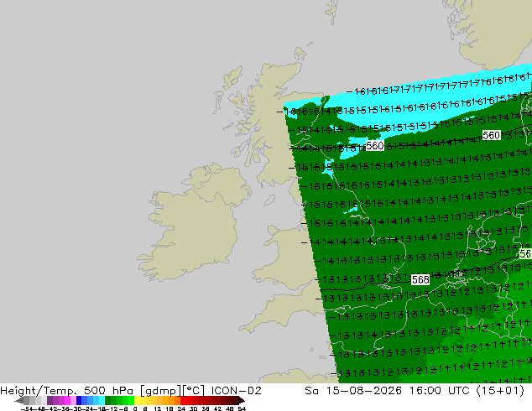This screenshot has height=411, width=532.
Task: Click the legend's left grey arrow end
Action: [x=19, y=400]
